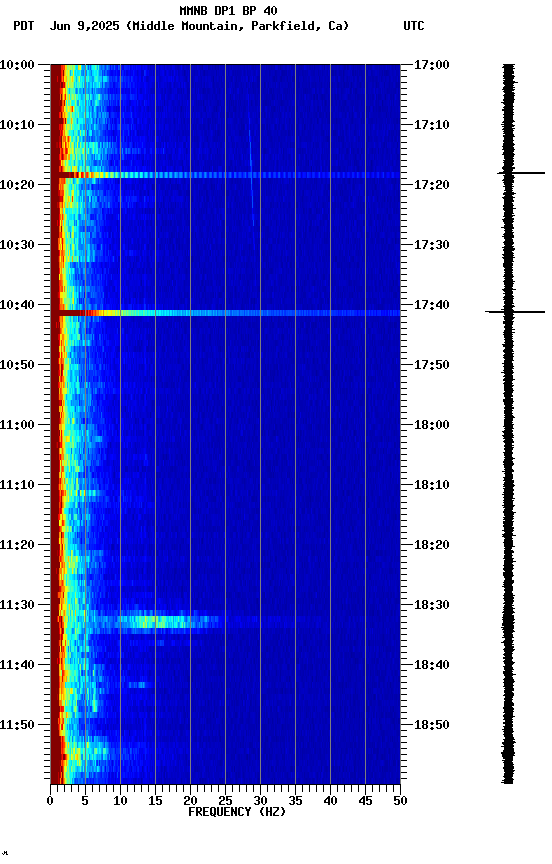Click the 10 Hz frequency axis label
The width and height of the screenshot is (552, 864).
pos(120,801)
